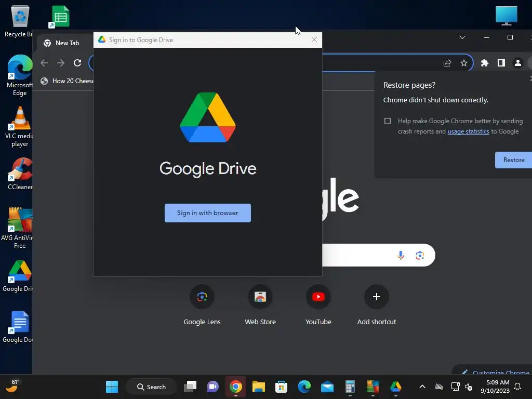Viewport: 532px width, 399px height.
Task: Open Teams Chat on taskbar
Action: click(x=212, y=387)
